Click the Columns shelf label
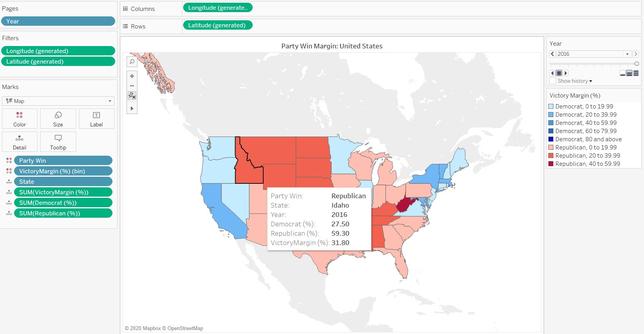Image resolution: width=644 pixels, height=334 pixels. pos(143,9)
